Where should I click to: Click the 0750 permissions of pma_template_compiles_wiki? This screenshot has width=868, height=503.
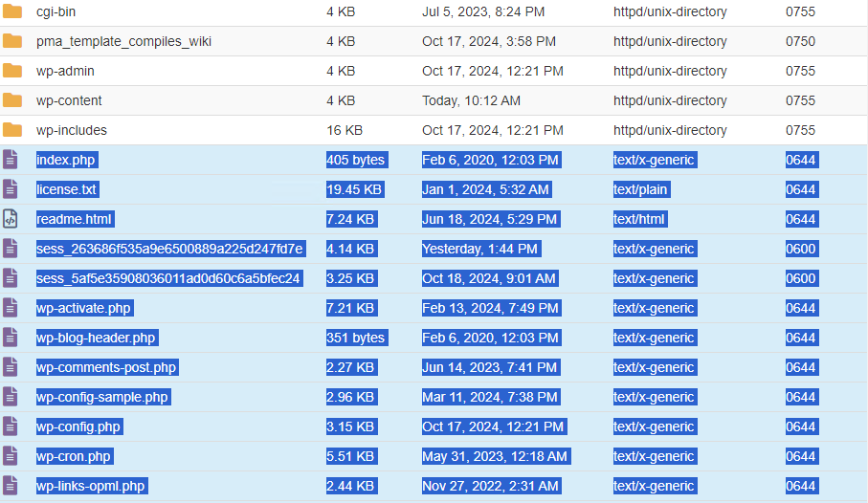coord(800,41)
